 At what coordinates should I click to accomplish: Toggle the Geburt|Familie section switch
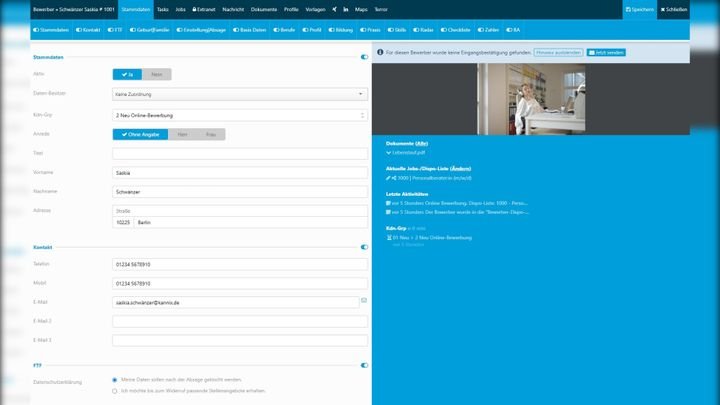tap(132, 30)
